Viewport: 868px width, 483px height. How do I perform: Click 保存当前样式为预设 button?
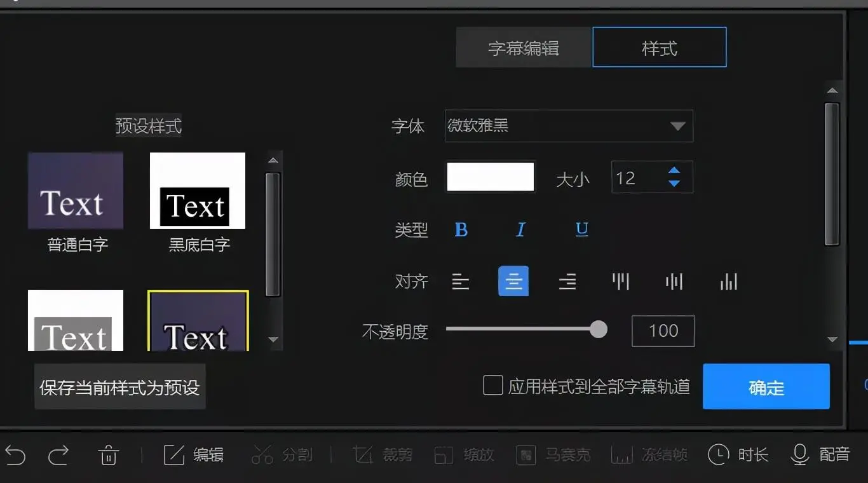[x=119, y=387]
